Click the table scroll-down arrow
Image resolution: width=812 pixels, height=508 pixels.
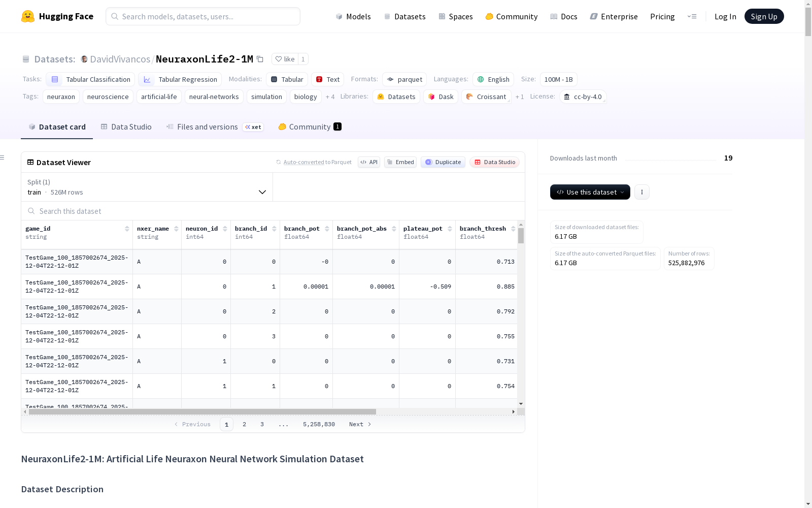click(x=521, y=404)
